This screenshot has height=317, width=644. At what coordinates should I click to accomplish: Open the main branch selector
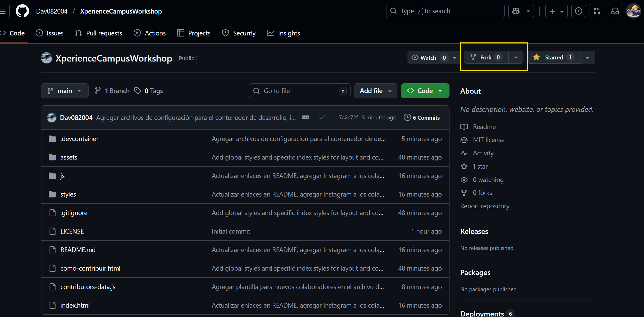click(x=64, y=90)
